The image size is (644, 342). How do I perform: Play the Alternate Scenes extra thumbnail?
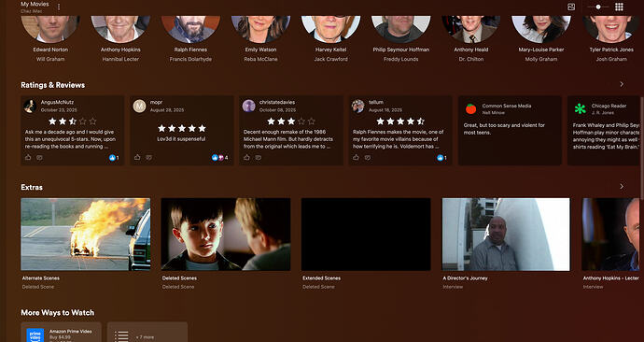[86, 235]
